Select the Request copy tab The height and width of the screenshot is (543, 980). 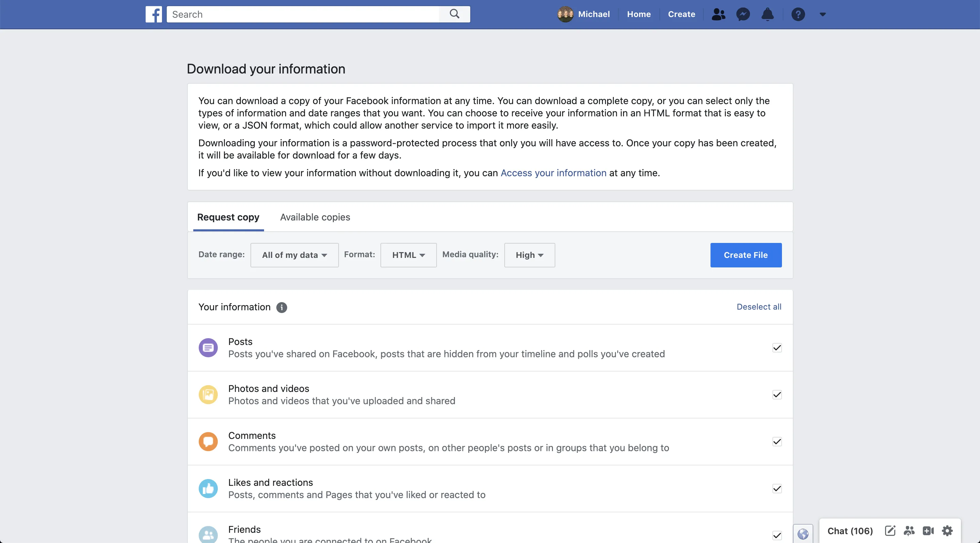pos(228,217)
